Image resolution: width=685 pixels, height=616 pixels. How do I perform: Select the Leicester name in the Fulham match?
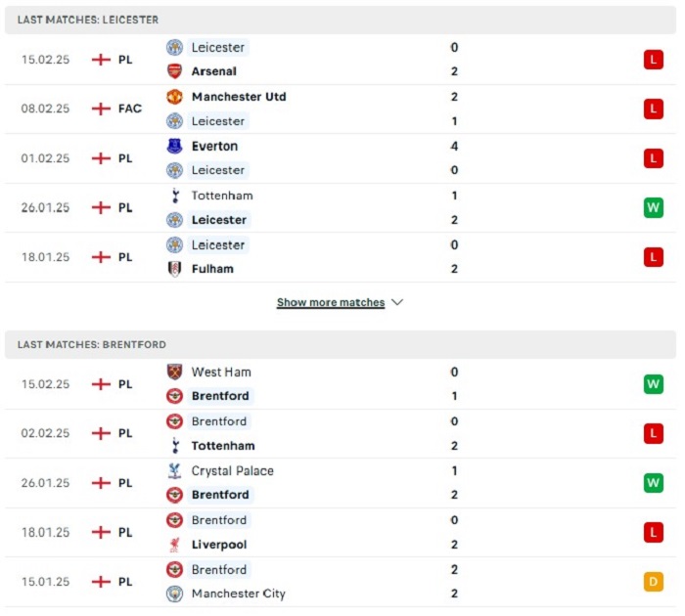[218, 244]
